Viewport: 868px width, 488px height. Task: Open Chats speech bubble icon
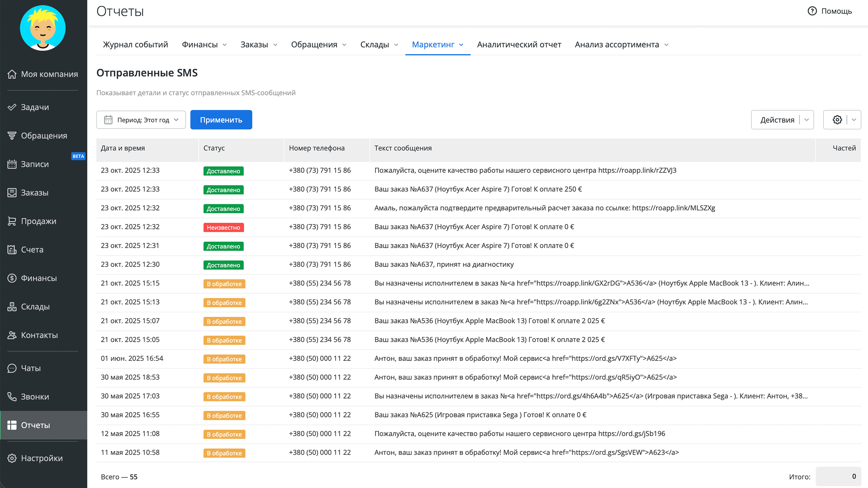point(12,368)
